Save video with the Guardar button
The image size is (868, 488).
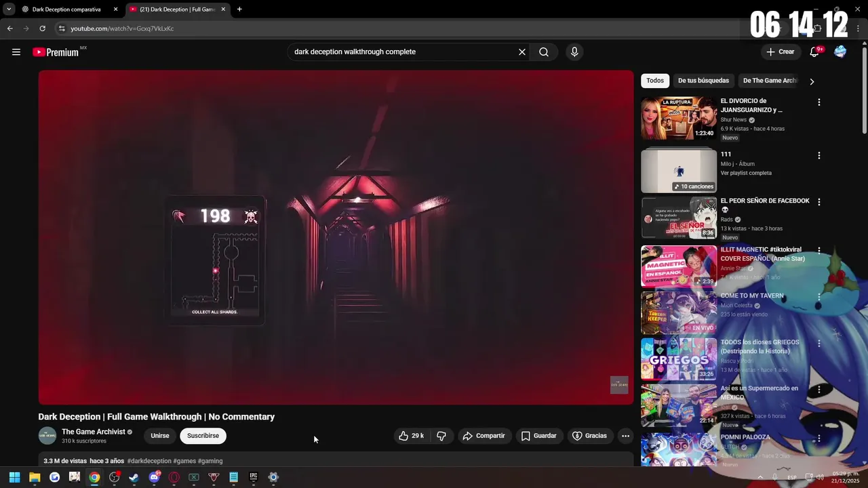(x=539, y=436)
